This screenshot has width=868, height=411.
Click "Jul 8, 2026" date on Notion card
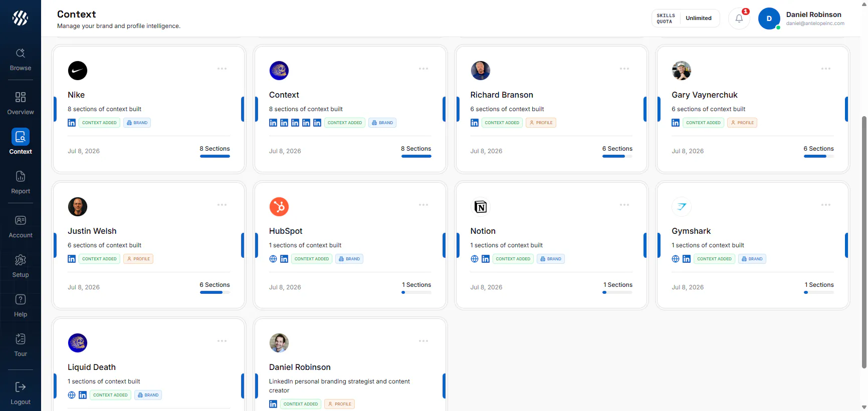(486, 287)
